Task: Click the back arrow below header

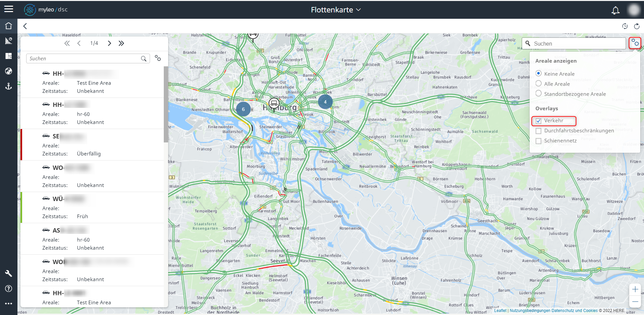Action: 25,26
